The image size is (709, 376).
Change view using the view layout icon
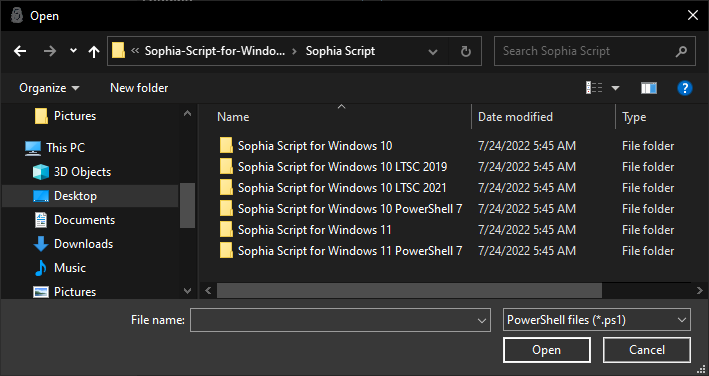click(x=594, y=88)
